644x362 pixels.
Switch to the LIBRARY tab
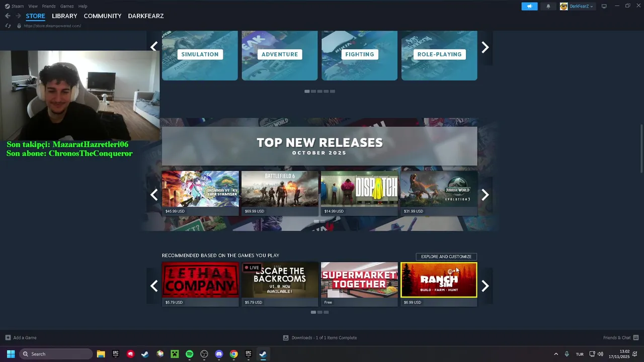tap(64, 16)
